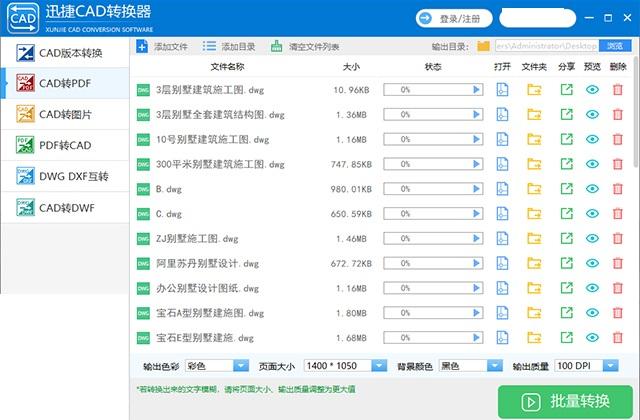Delete 办公别墅设计图纸.dwg from list

[618, 288]
